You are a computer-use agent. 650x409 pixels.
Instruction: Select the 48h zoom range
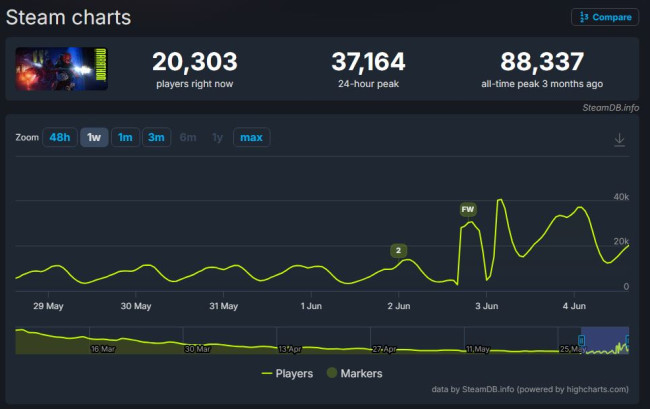pyautogui.click(x=60, y=137)
